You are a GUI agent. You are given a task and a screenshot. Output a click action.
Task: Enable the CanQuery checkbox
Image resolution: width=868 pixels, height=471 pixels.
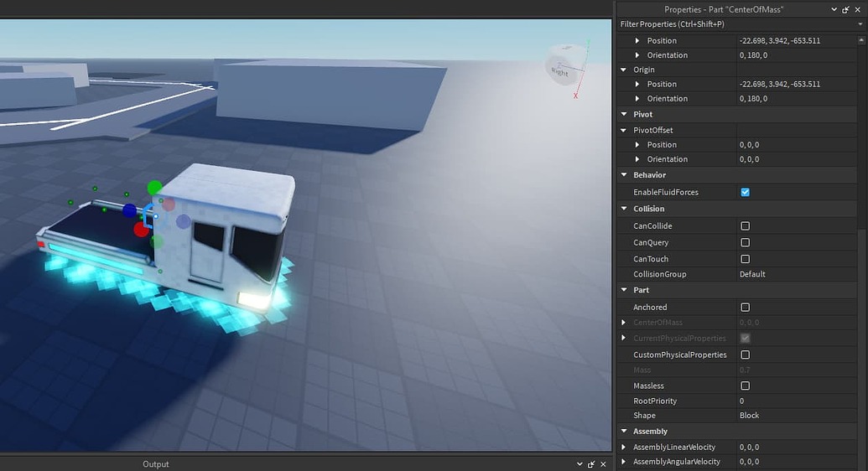pyautogui.click(x=745, y=242)
